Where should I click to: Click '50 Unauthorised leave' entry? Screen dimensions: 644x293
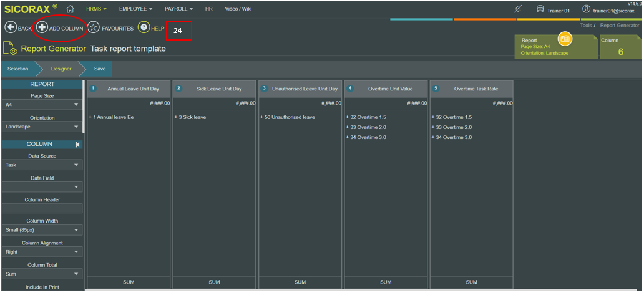click(288, 117)
